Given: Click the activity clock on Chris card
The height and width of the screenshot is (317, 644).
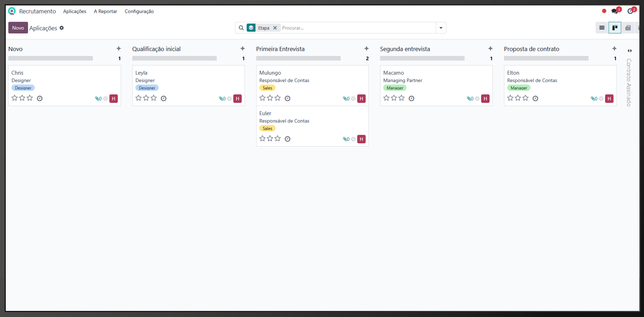Looking at the screenshot, I should tap(40, 99).
